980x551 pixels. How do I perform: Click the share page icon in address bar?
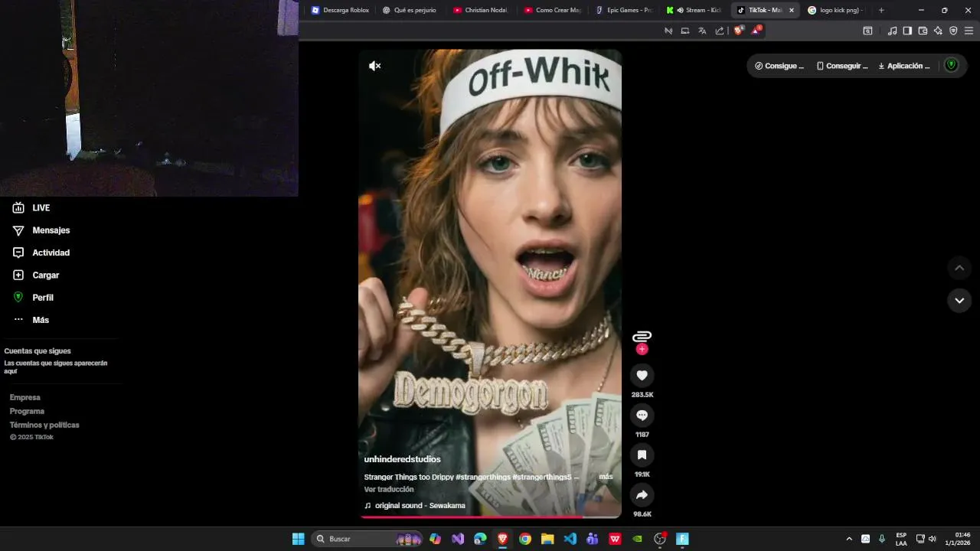720,31
